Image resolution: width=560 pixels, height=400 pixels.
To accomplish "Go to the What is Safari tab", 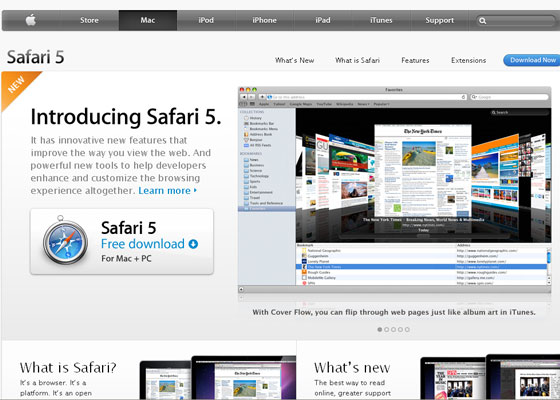I will tap(357, 60).
